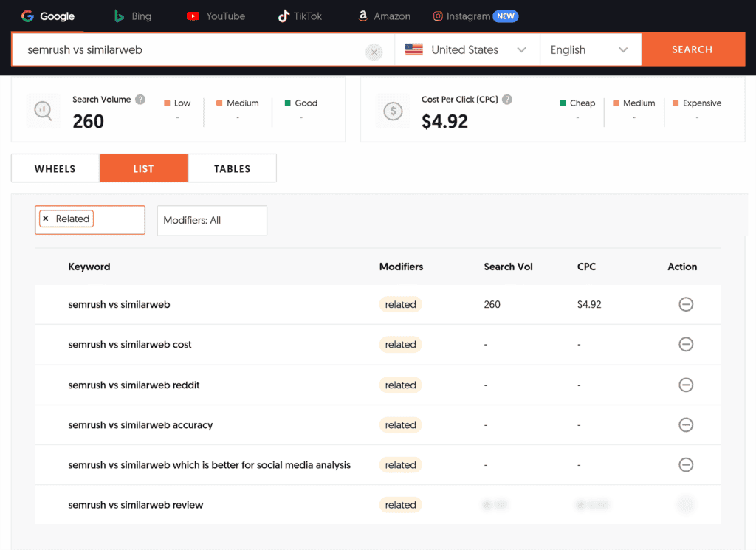Remove 'semrush vs similarweb reddit' from results
Viewport: 756px width, 550px height.
pos(686,385)
